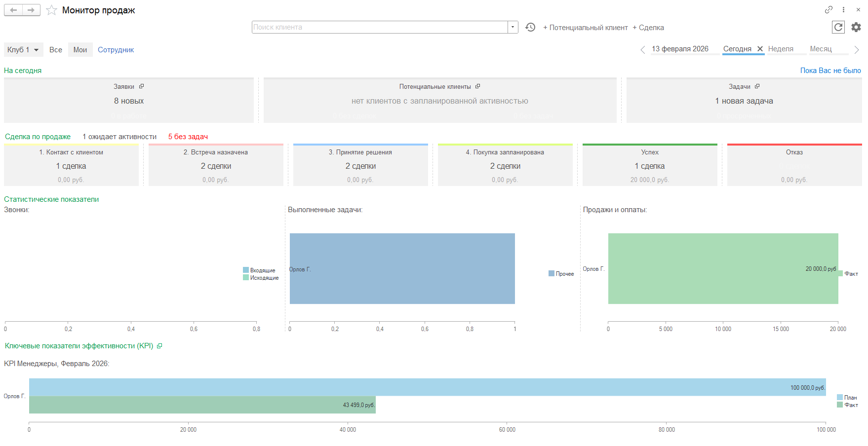Expand the Клуб 1 dropdown
Image resolution: width=868 pixels, height=446 pixels.
click(36, 50)
